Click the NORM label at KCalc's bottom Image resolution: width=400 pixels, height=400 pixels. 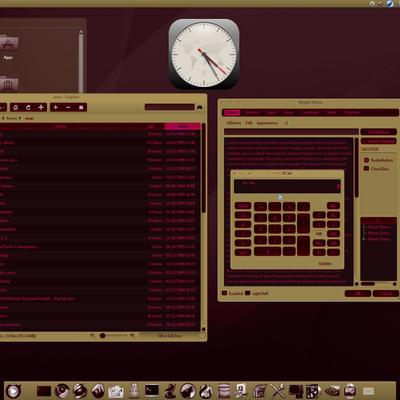tap(324, 263)
